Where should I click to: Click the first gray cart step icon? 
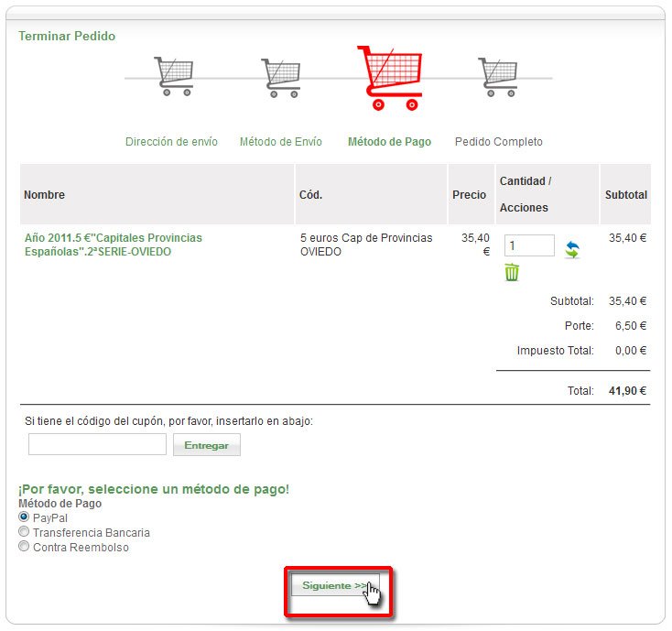coord(173,76)
